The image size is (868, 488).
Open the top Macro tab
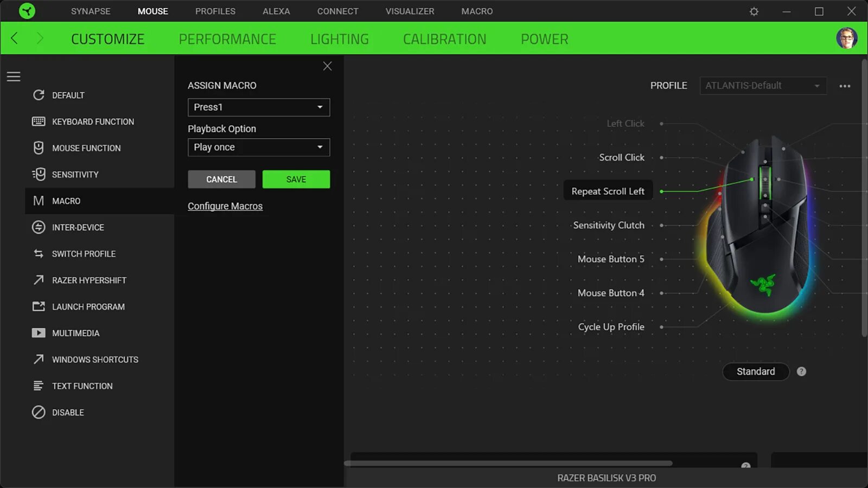coord(477,11)
